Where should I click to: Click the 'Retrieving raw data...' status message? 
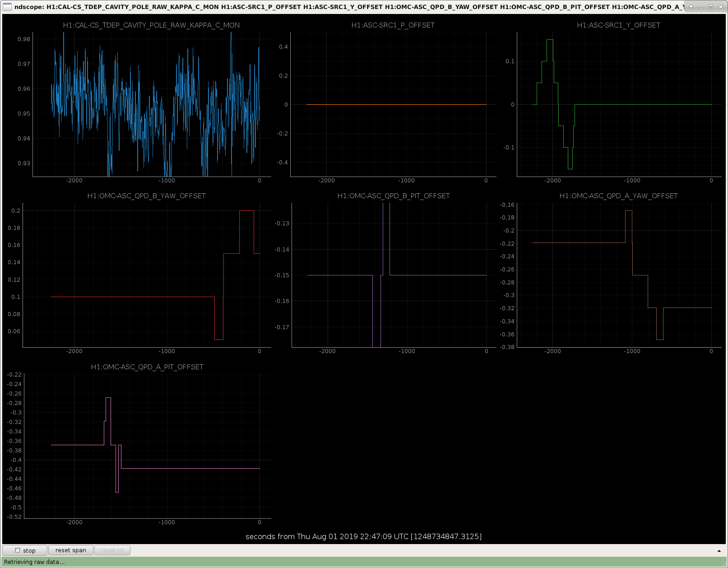(x=34, y=562)
